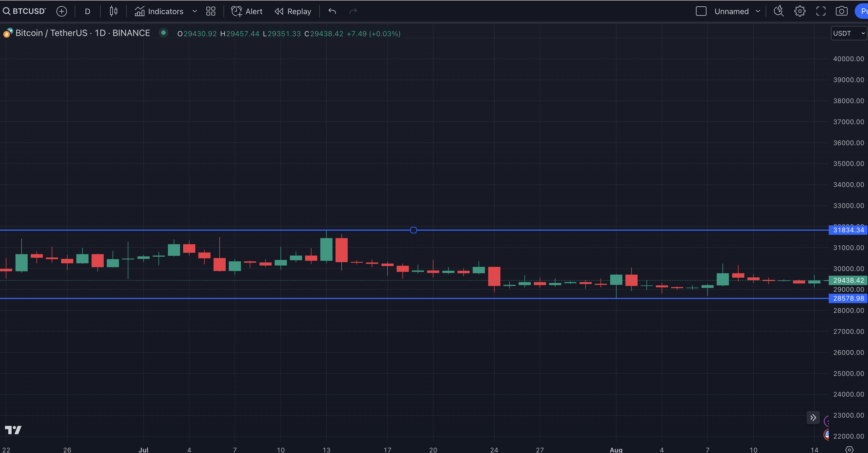
Task: Click the TradingView logo
Action: (13, 430)
